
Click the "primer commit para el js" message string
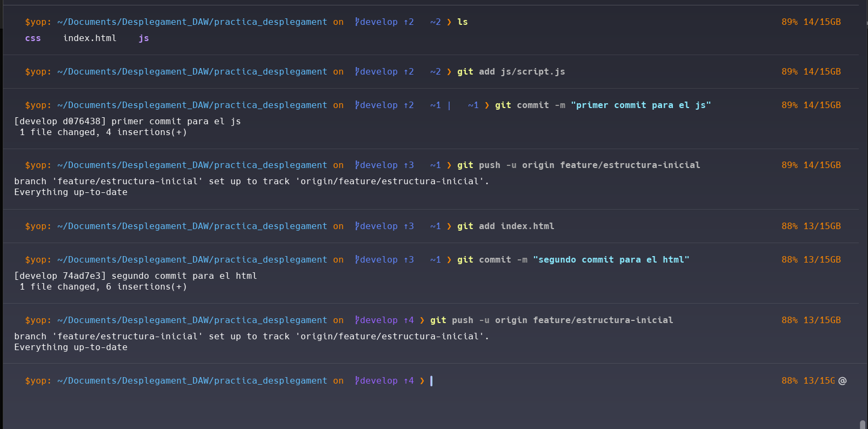[x=640, y=105]
